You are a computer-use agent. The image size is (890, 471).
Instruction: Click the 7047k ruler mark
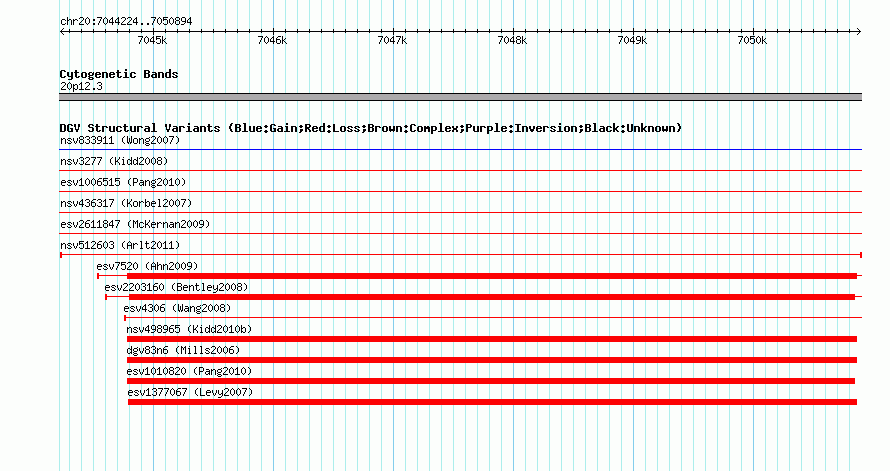tap(393, 40)
